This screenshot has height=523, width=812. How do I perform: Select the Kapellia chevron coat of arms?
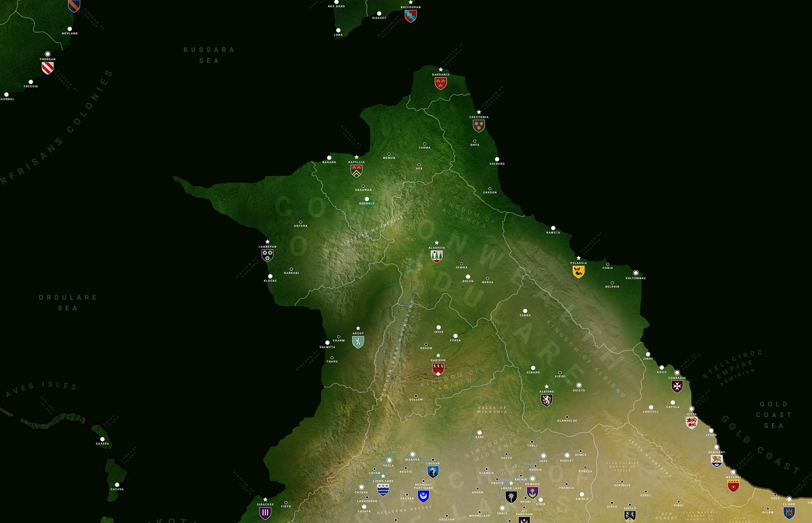[356, 171]
